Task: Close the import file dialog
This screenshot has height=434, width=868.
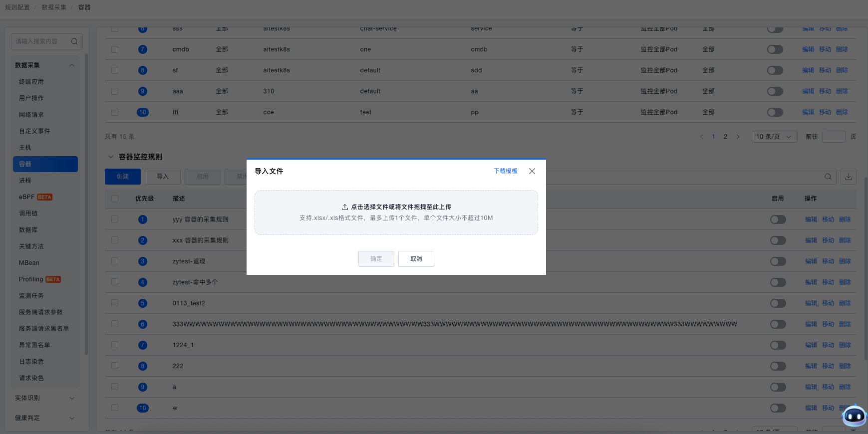Action: [x=532, y=171]
